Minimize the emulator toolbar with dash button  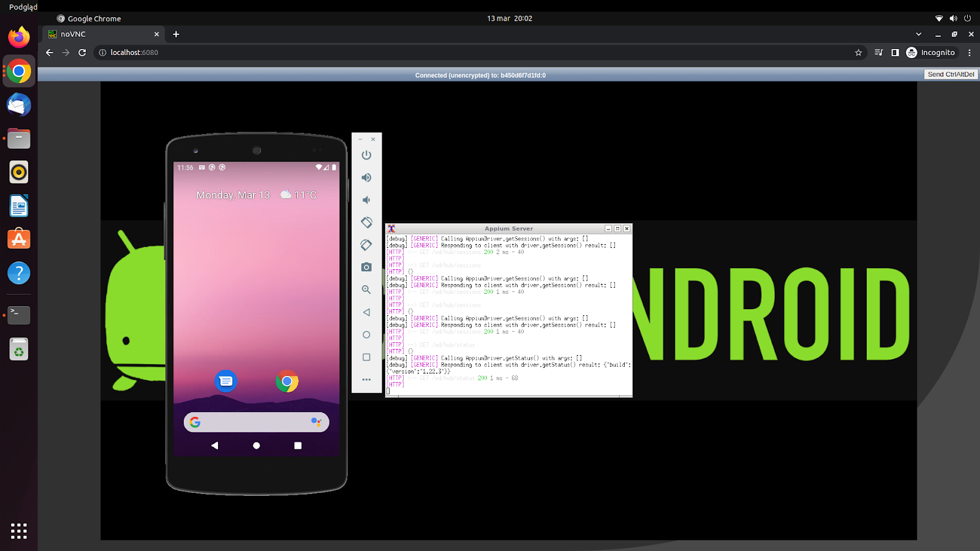click(360, 140)
